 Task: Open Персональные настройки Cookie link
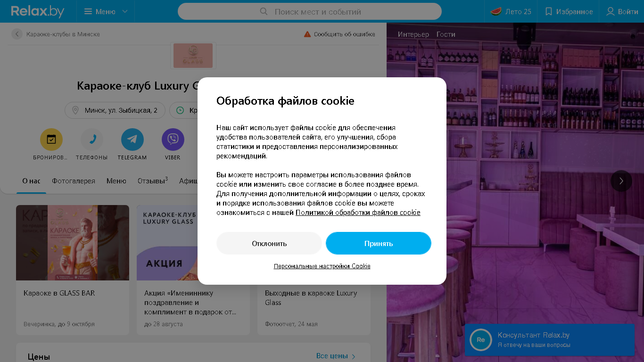[x=322, y=266]
